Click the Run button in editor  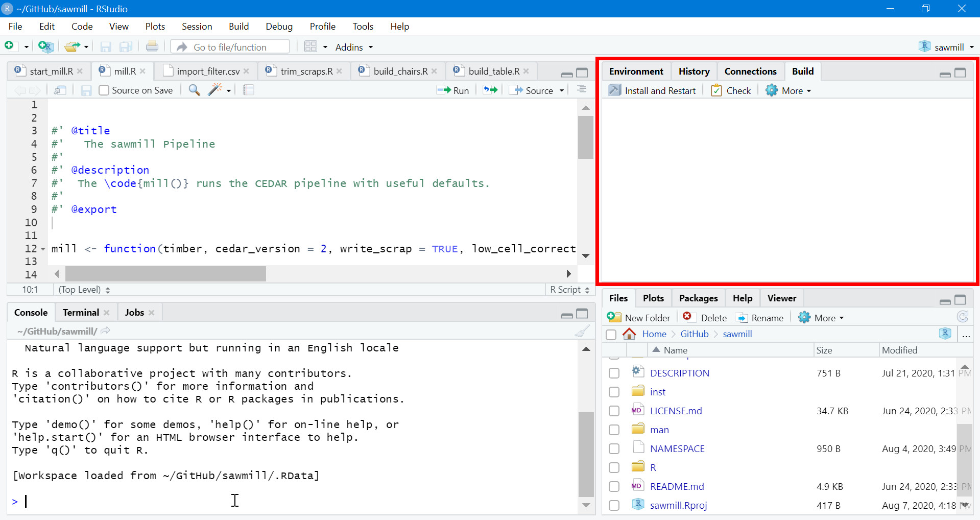click(453, 90)
